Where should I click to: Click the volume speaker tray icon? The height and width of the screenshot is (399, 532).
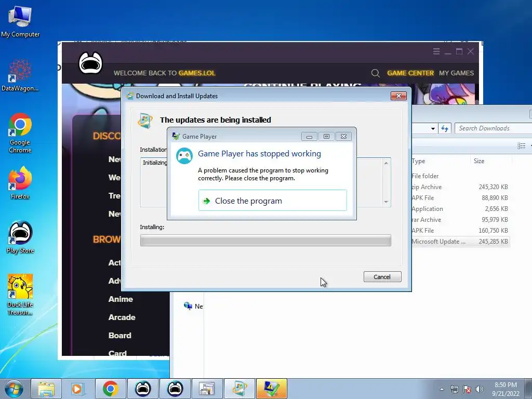(480, 389)
